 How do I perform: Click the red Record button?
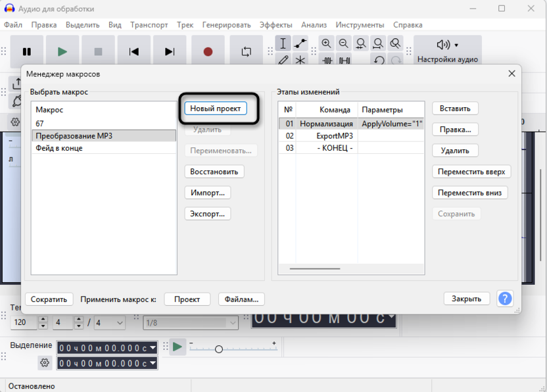tap(208, 52)
